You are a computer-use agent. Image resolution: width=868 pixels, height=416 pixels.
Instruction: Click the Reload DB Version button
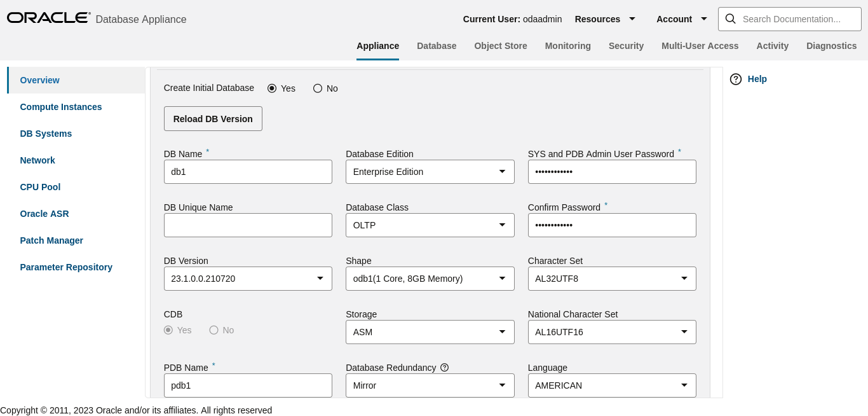(x=213, y=119)
